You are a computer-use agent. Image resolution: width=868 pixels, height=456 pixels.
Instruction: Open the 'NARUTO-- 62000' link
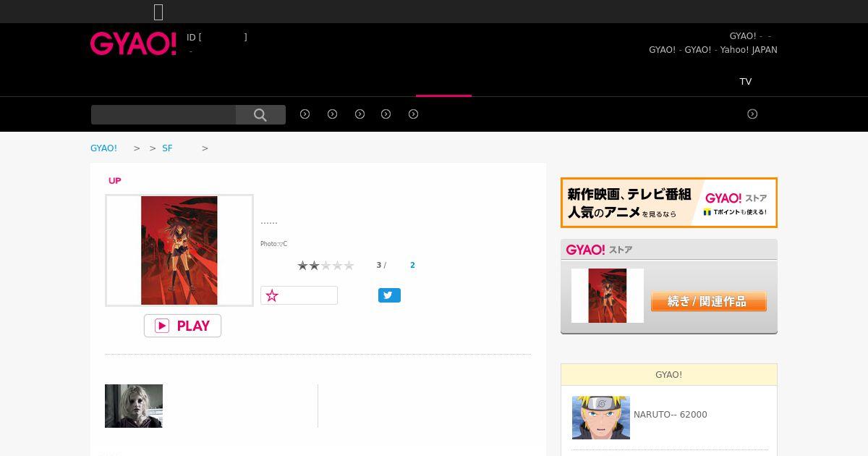(671, 415)
